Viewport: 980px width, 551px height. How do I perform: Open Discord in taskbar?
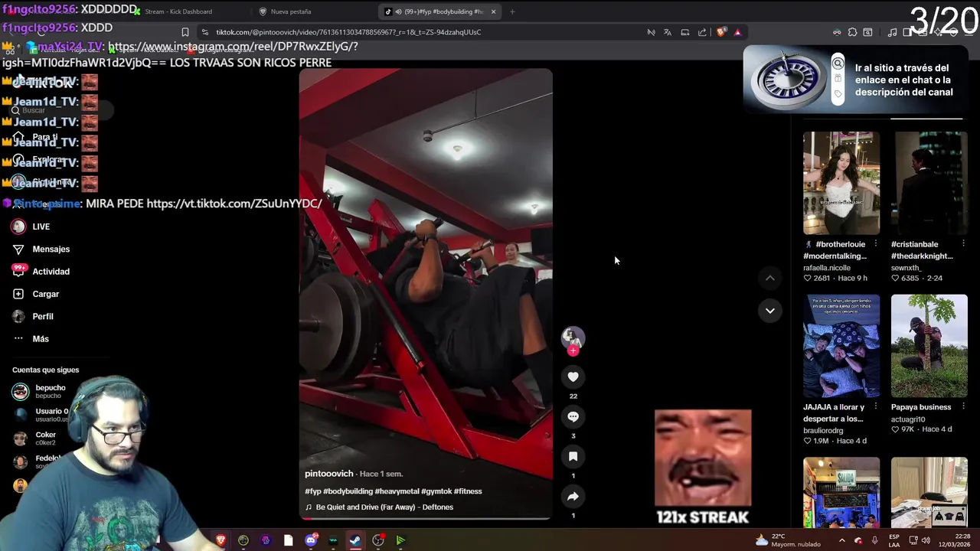pos(311,540)
